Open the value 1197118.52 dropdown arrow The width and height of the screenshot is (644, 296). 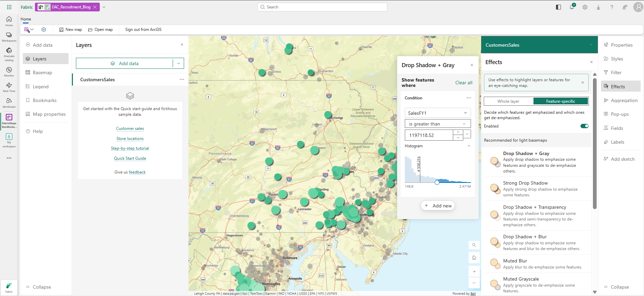coord(467,134)
